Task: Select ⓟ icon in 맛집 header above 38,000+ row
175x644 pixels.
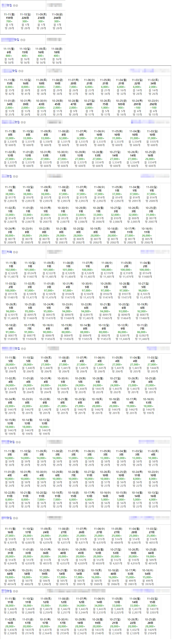Action: (x=17, y=176)
